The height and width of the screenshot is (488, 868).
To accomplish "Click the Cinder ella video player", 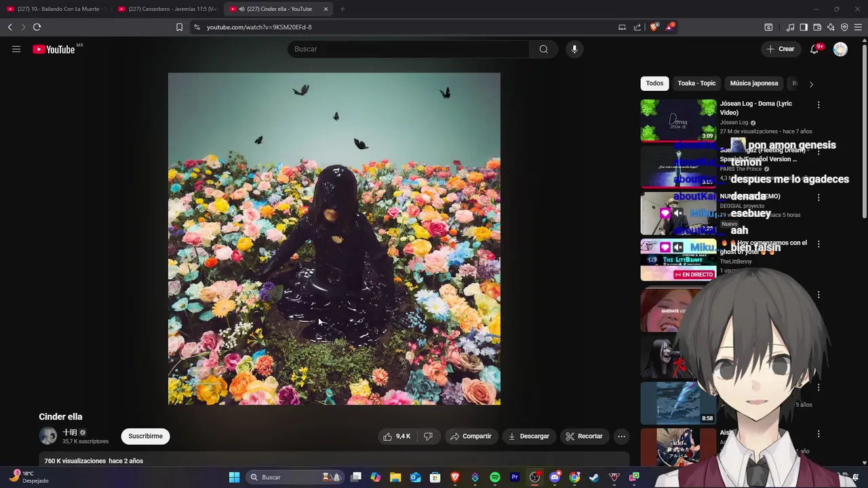I will point(334,239).
